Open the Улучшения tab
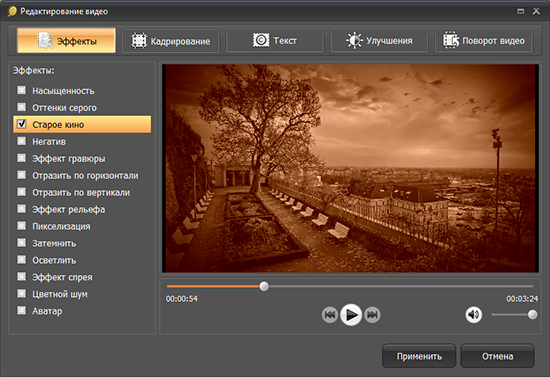 click(x=379, y=41)
